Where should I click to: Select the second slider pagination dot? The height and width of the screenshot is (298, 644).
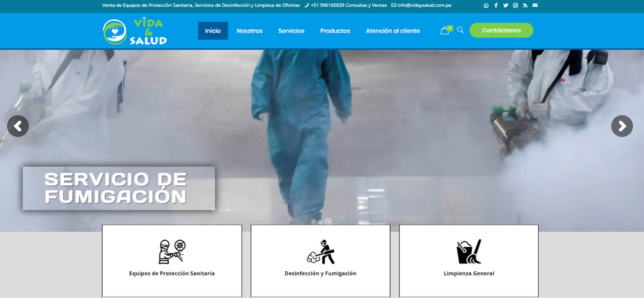point(321,222)
